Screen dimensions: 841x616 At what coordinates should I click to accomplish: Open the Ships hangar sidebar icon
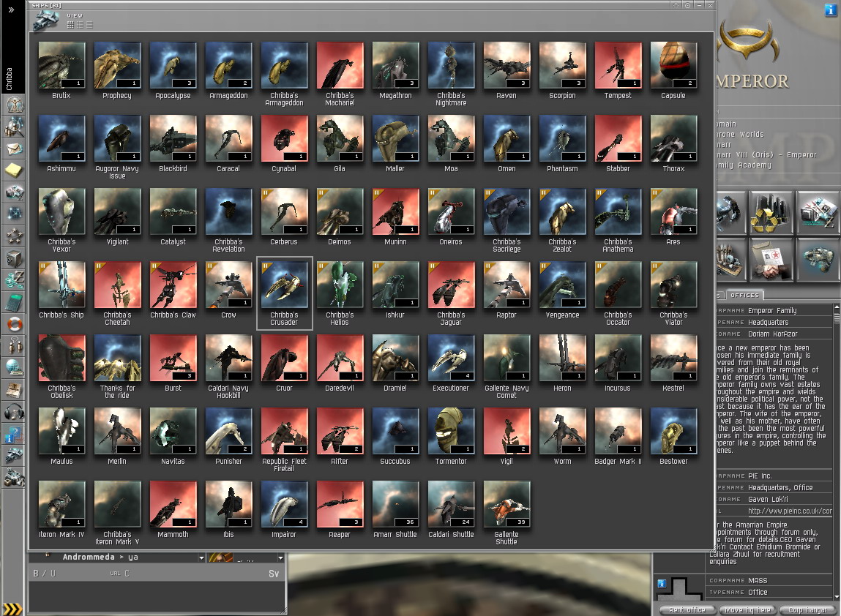[14, 455]
